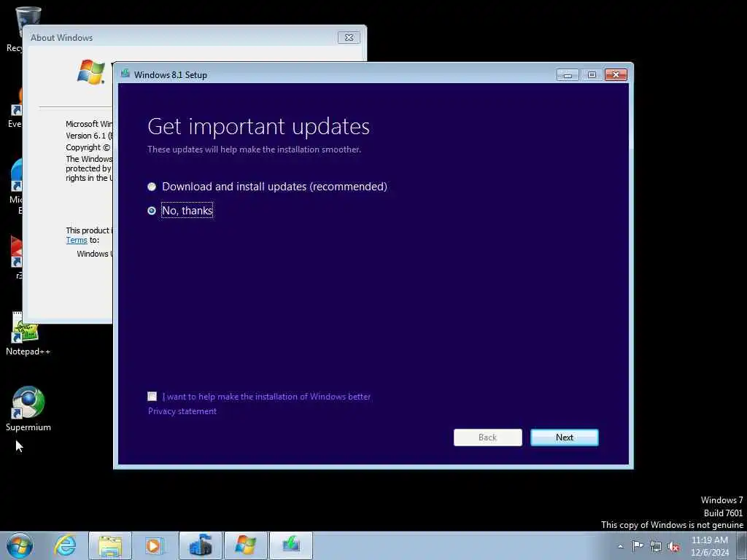Open the network status tray icon
The width and height of the screenshot is (747, 560).
[656, 546]
